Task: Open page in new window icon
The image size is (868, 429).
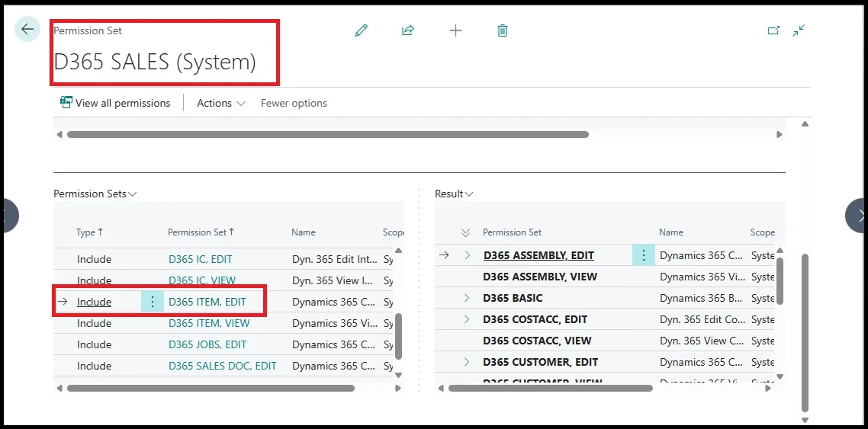Action: click(x=773, y=30)
